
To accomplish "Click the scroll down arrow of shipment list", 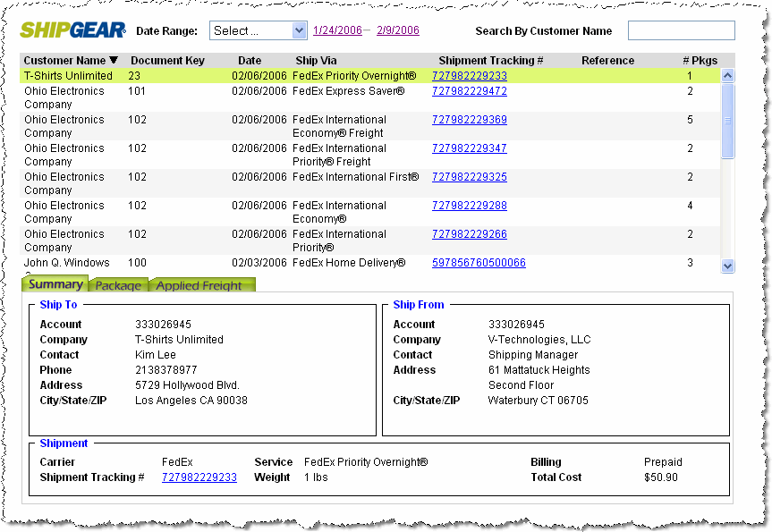I will click(x=727, y=266).
